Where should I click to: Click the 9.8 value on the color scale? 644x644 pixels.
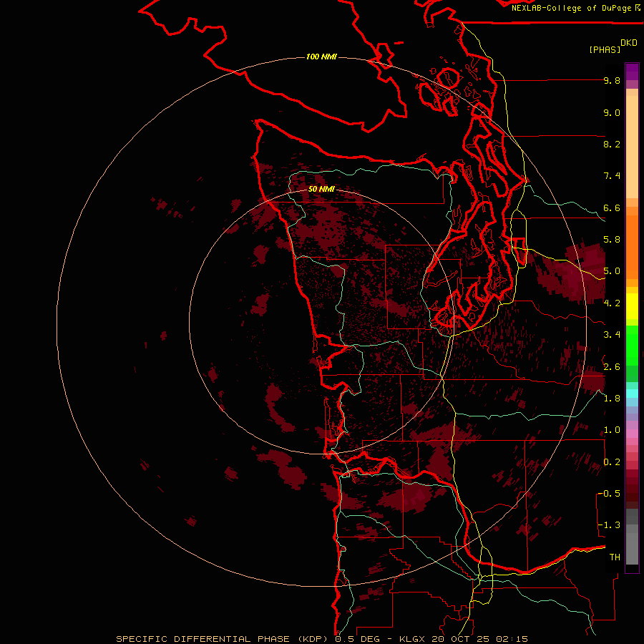[612, 80]
